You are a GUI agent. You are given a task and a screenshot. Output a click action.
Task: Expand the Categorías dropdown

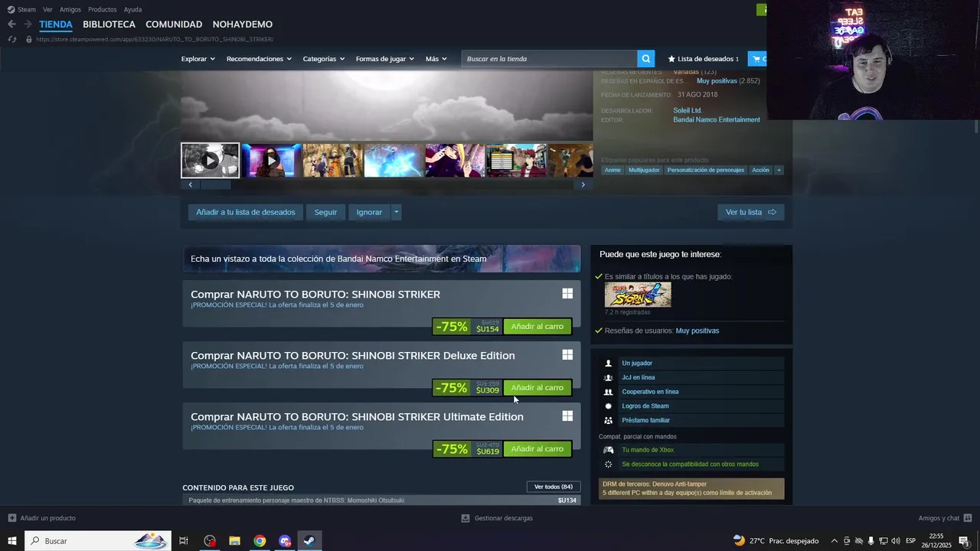323,59
